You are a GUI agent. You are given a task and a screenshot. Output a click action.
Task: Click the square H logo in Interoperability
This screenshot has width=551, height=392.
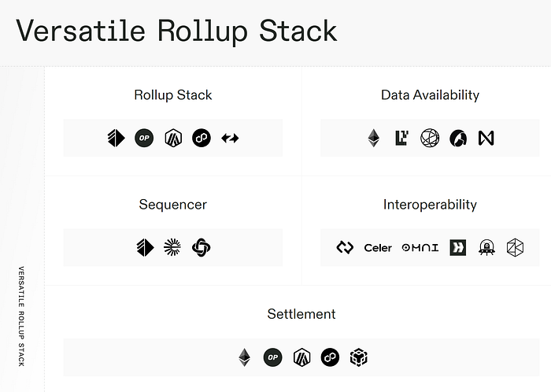click(458, 248)
